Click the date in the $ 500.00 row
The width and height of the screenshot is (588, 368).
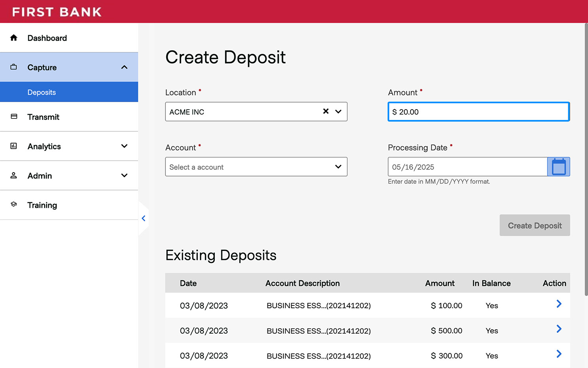coord(204,331)
